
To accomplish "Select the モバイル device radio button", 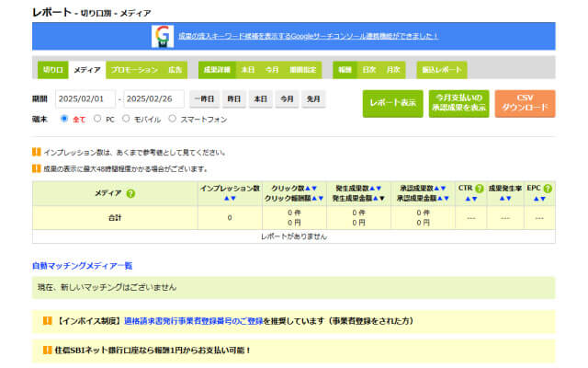I will [126, 119].
